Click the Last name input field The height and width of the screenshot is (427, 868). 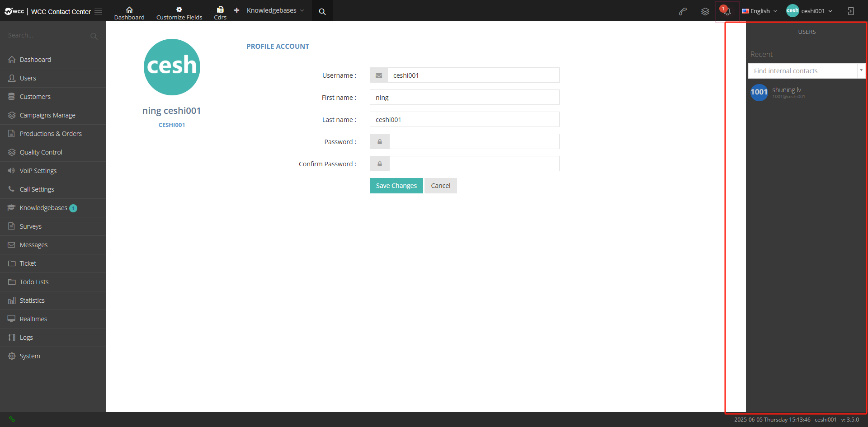(x=465, y=119)
